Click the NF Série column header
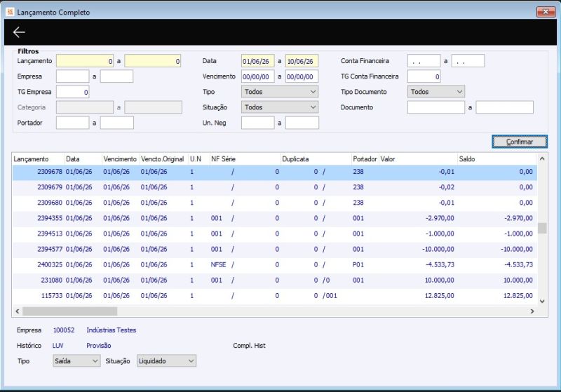Viewport: 561px width, 392px height. tap(245, 158)
